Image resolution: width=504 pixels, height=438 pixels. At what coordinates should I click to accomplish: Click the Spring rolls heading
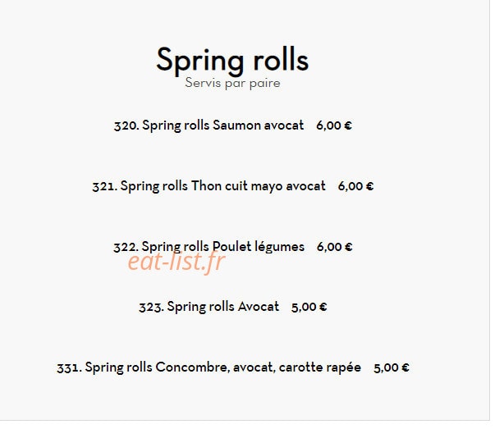(232, 61)
